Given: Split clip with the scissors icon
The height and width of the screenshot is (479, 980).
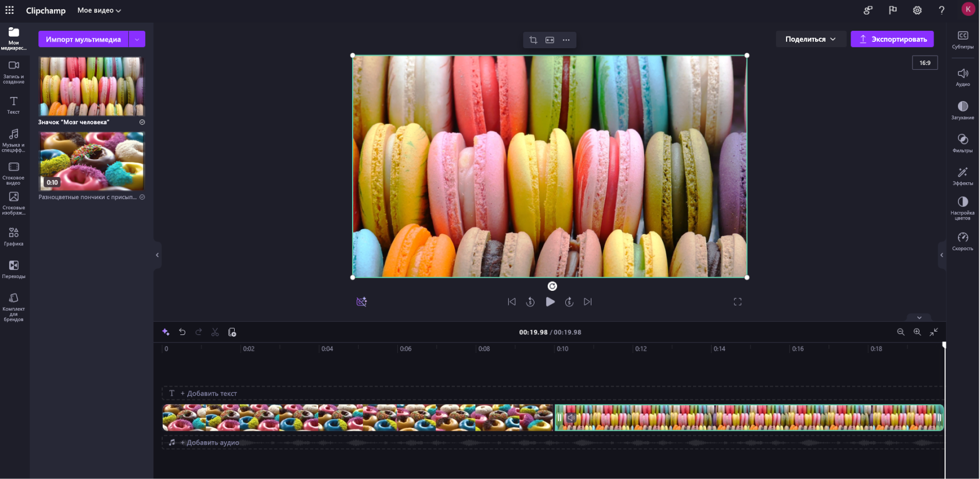Looking at the screenshot, I should tap(215, 332).
